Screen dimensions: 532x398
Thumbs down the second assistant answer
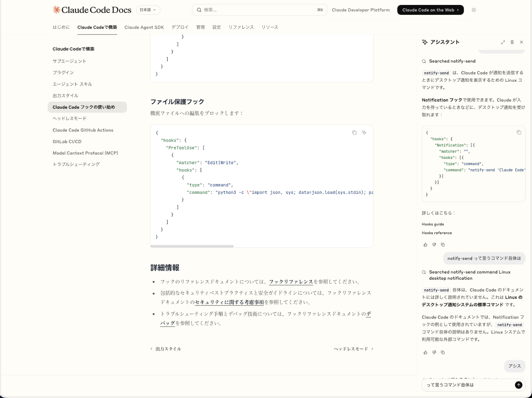pos(434,352)
